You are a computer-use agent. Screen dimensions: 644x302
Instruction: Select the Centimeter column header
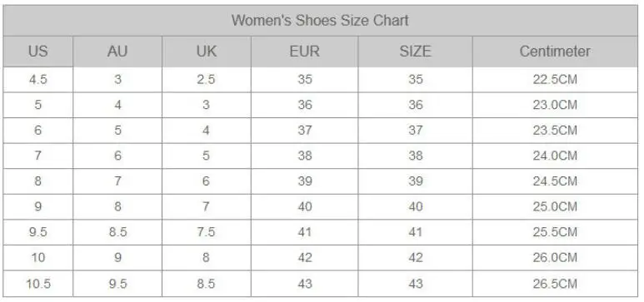click(555, 52)
